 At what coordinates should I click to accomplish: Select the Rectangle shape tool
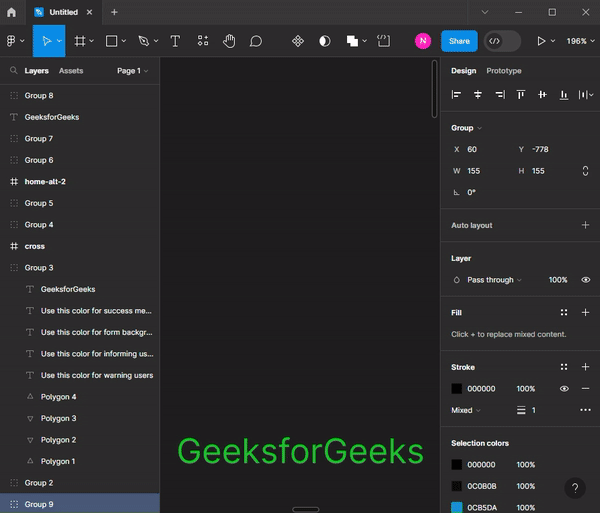(x=111, y=41)
